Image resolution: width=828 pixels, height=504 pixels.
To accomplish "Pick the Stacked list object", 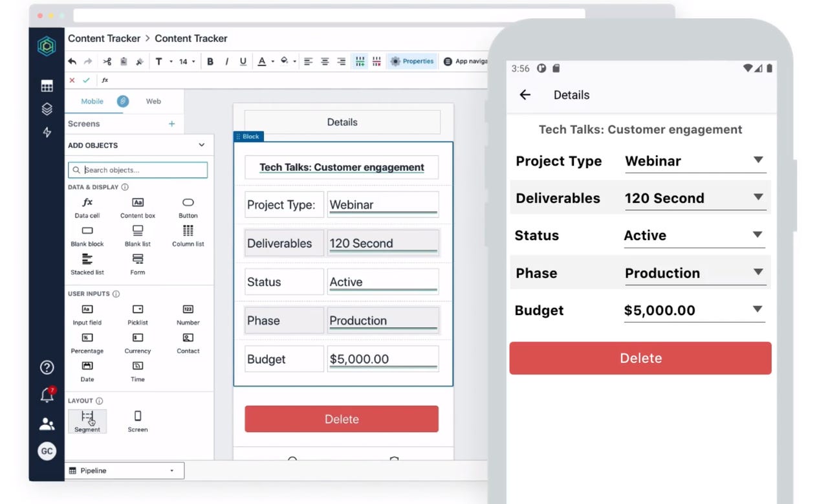I will pyautogui.click(x=87, y=263).
